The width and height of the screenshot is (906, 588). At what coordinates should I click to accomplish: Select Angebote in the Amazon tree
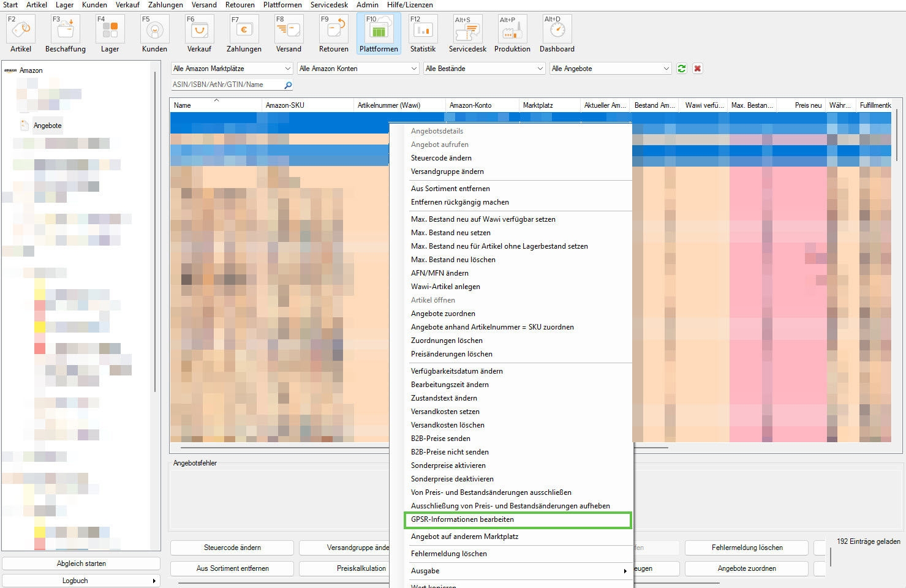coord(47,126)
